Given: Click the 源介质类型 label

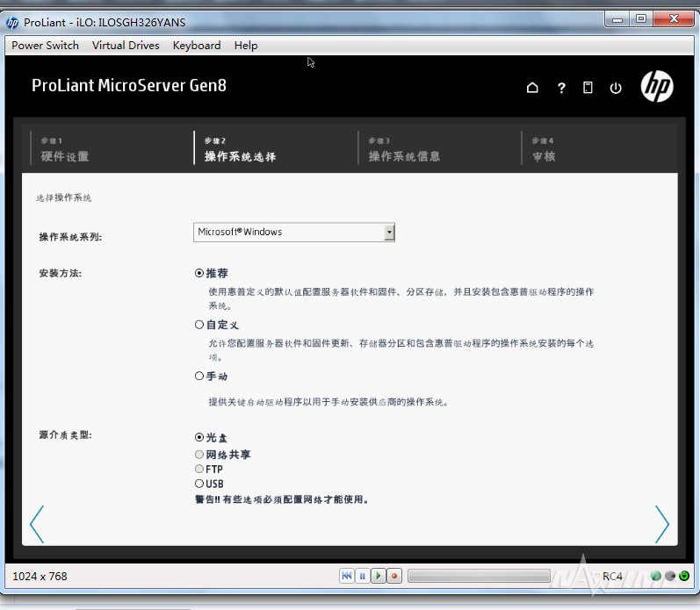Looking at the screenshot, I should [x=65, y=434].
